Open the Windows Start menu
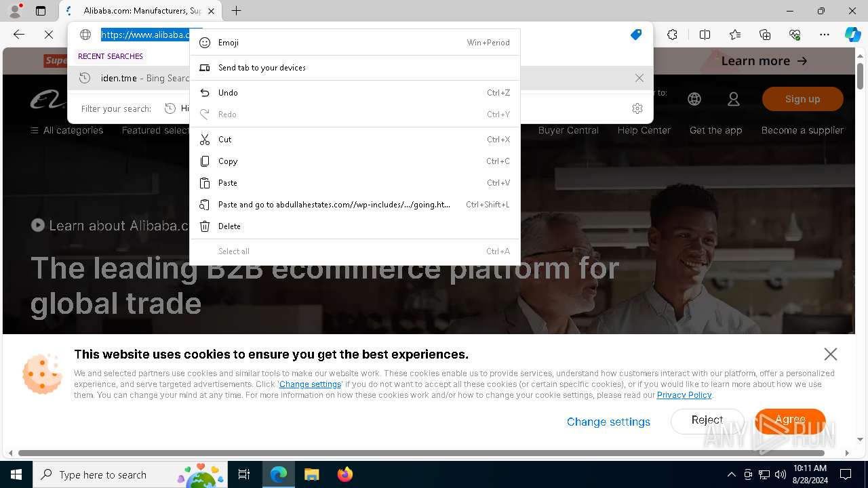This screenshot has width=868, height=488. pyautogui.click(x=16, y=474)
